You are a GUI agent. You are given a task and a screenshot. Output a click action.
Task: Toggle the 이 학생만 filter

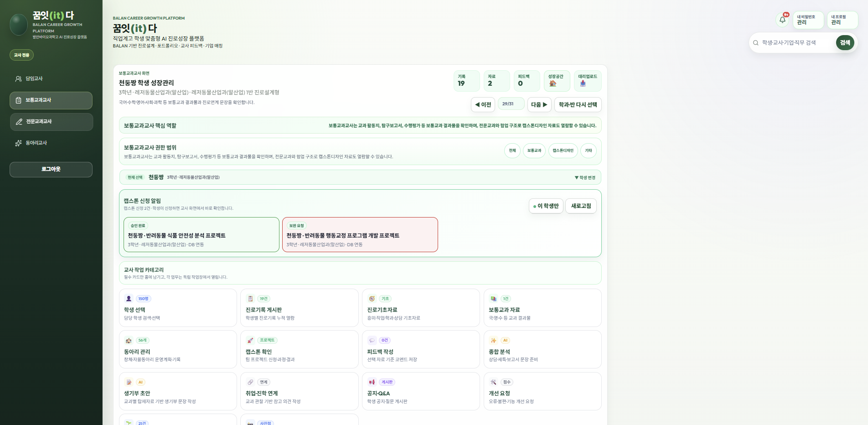tap(546, 206)
